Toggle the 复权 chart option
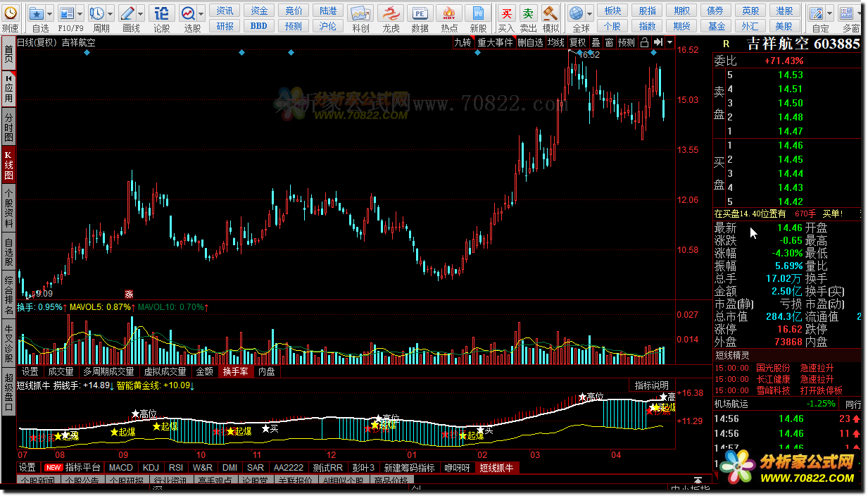Screen dimensions: 868x496 577,42
